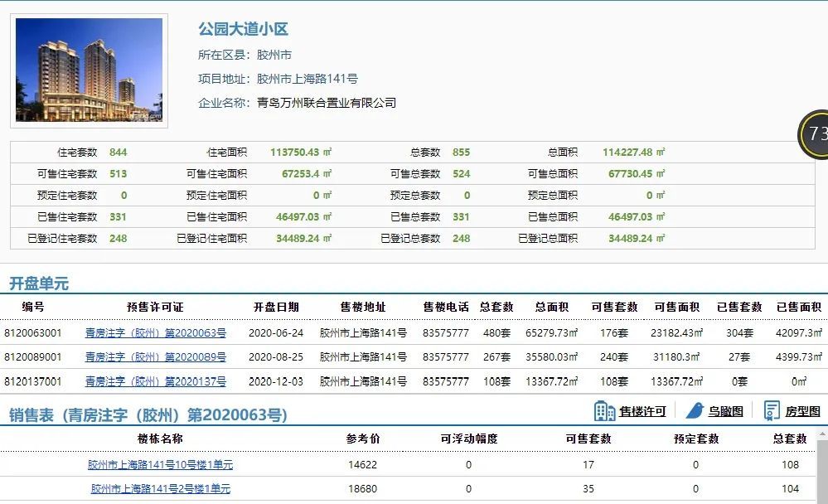Click the 住宅面积 value 113750.43 ㎡
The height and width of the screenshot is (504, 828).
pos(301,153)
